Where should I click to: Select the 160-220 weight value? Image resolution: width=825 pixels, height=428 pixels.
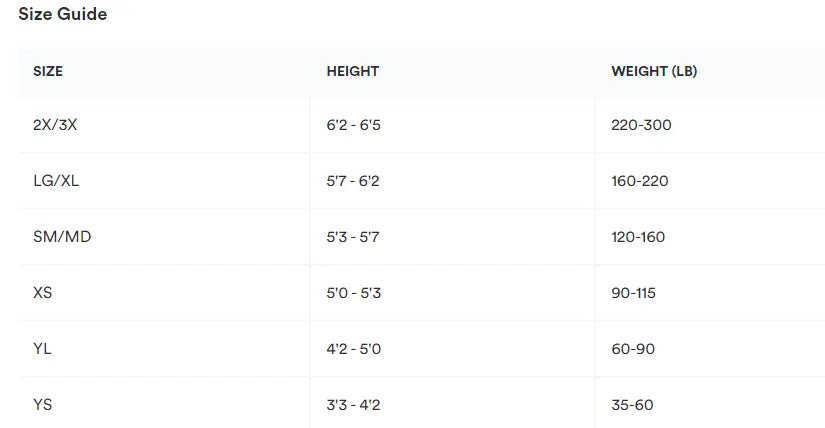pyautogui.click(x=640, y=181)
